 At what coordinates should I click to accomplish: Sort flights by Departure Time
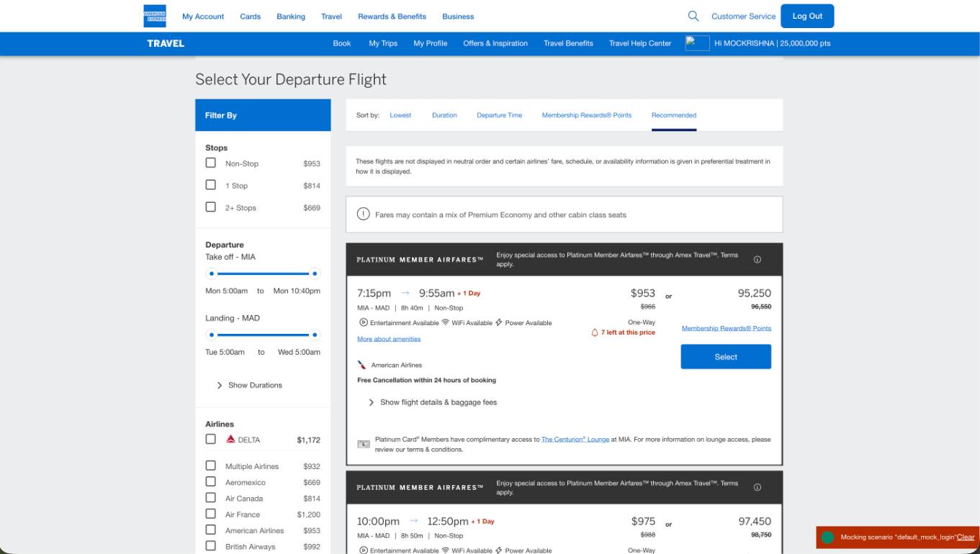coord(500,115)
